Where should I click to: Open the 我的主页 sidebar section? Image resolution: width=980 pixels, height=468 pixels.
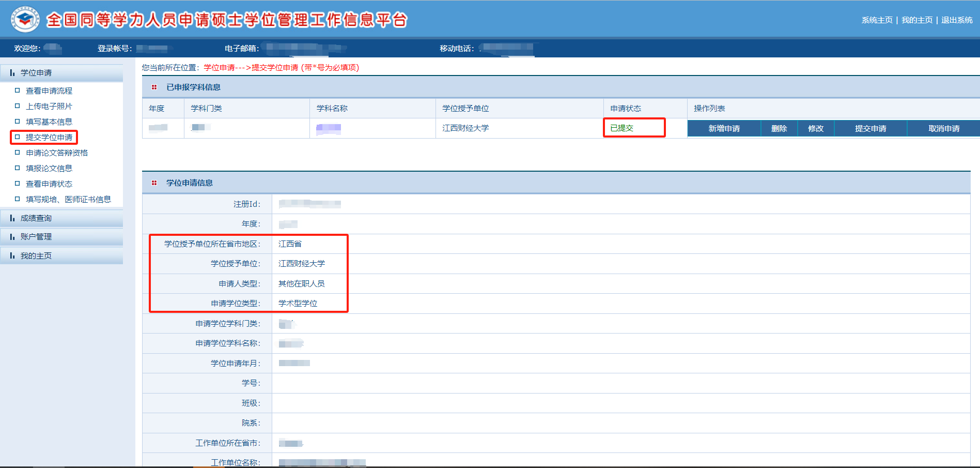pyautogui.click(x=36, y=256)
